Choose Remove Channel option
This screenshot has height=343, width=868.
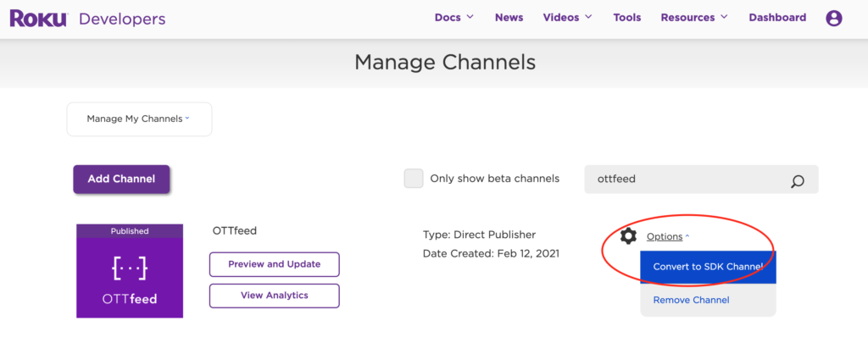[708, 301]
